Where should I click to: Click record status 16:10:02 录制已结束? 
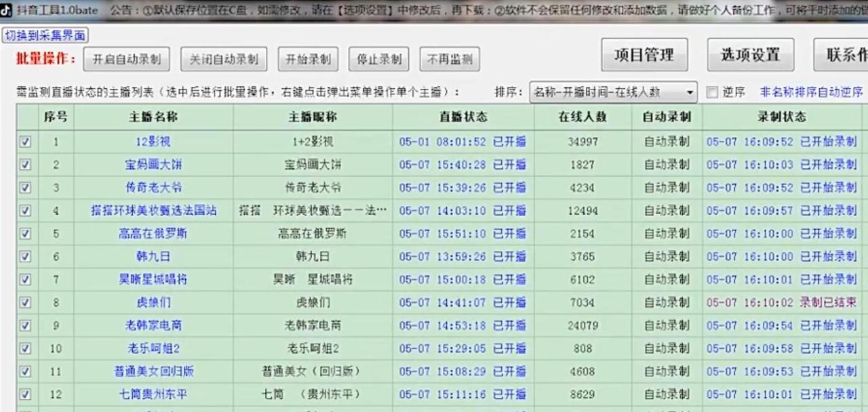pyautogui.click(x=781, y=302)
